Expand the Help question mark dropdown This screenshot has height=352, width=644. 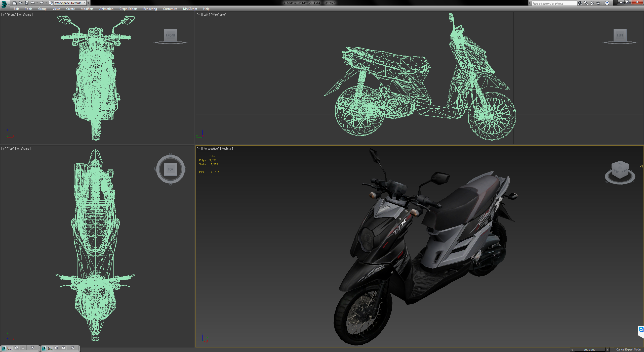click(611, 3)
